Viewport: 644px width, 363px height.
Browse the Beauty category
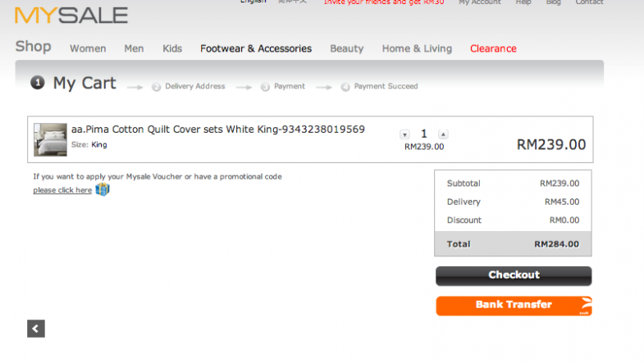(347, 48)
